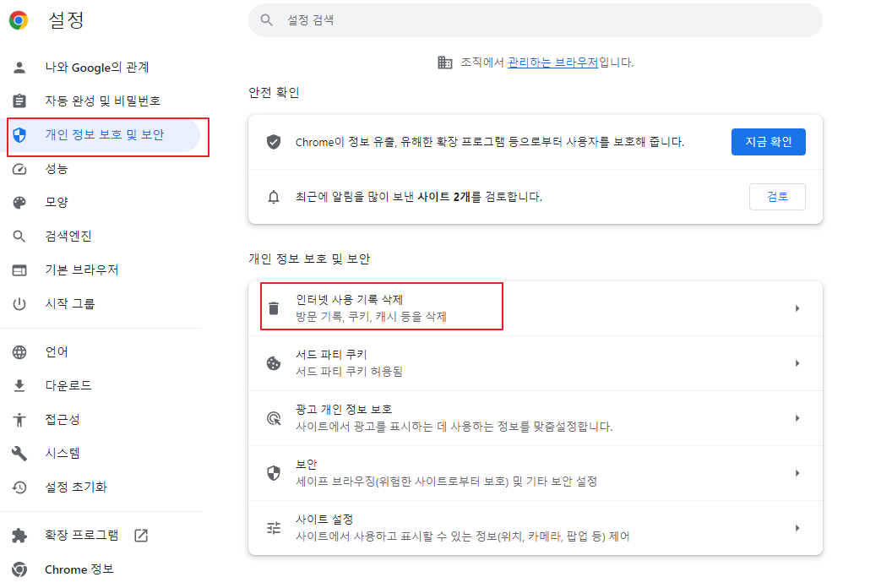The height and width of the screenshot is (588, 881).
Task: Click the 안전 확인 section heading
Action: point(275,92)
